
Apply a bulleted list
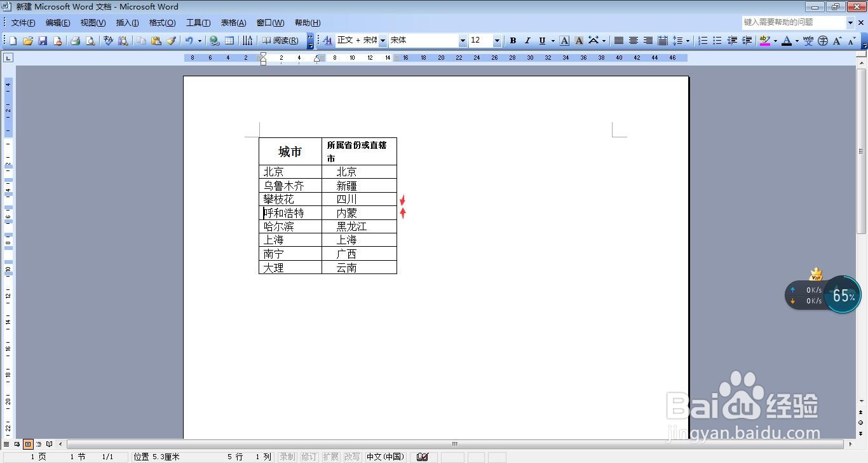[717, 41]
